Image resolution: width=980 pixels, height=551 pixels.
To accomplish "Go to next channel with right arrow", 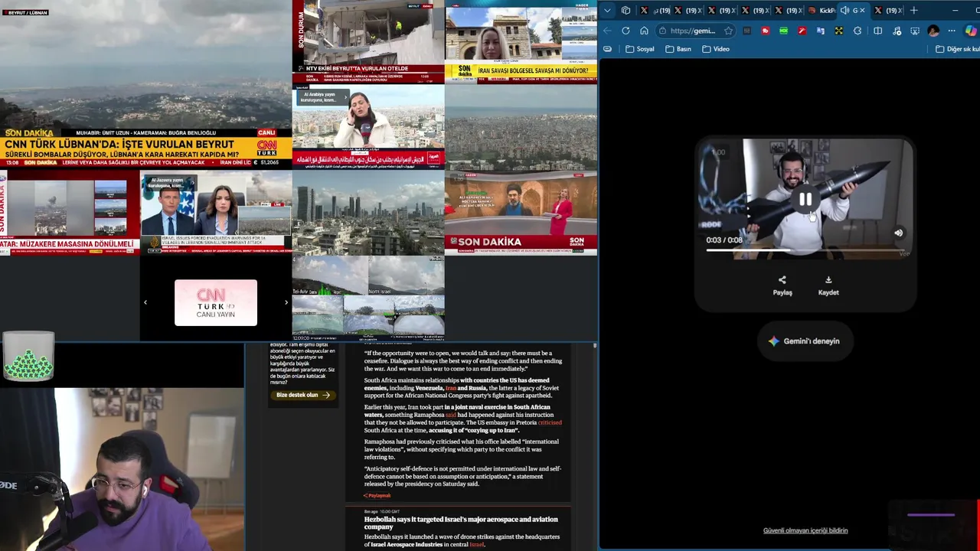I will pyautogui.click(x=286, y=302).
